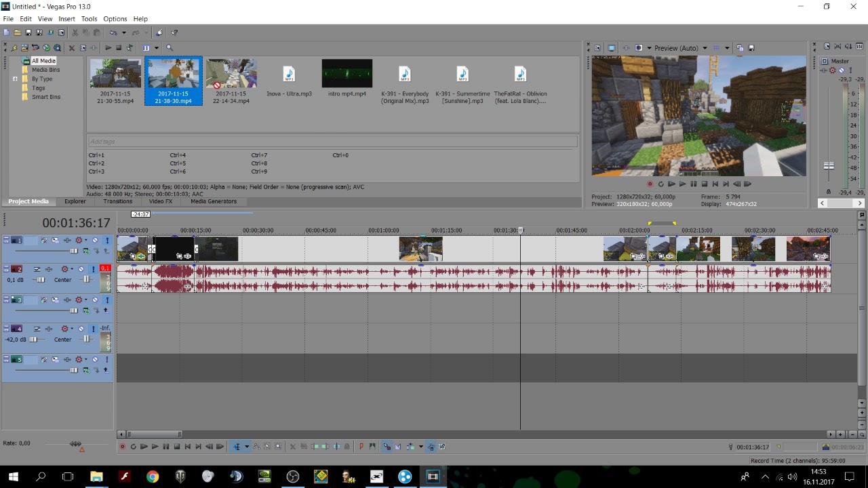Viewport: 868px width, 488px height.
Task: Switch to the Explorer tab
Action: click(x=75, y=201)
